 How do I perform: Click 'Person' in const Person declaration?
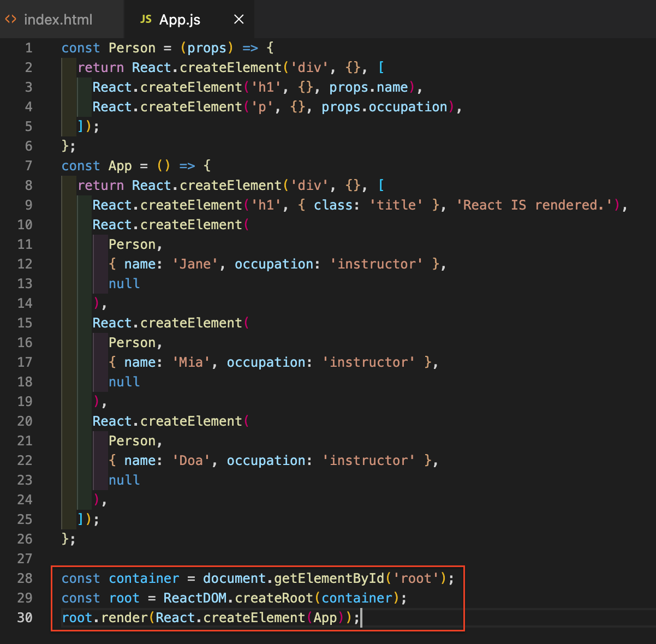132,48
